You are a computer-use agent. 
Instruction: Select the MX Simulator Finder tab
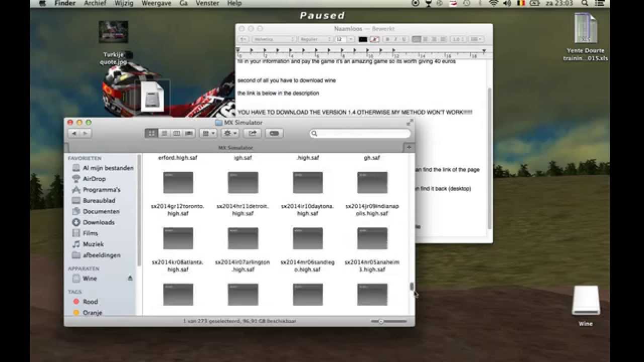[235, 148]
